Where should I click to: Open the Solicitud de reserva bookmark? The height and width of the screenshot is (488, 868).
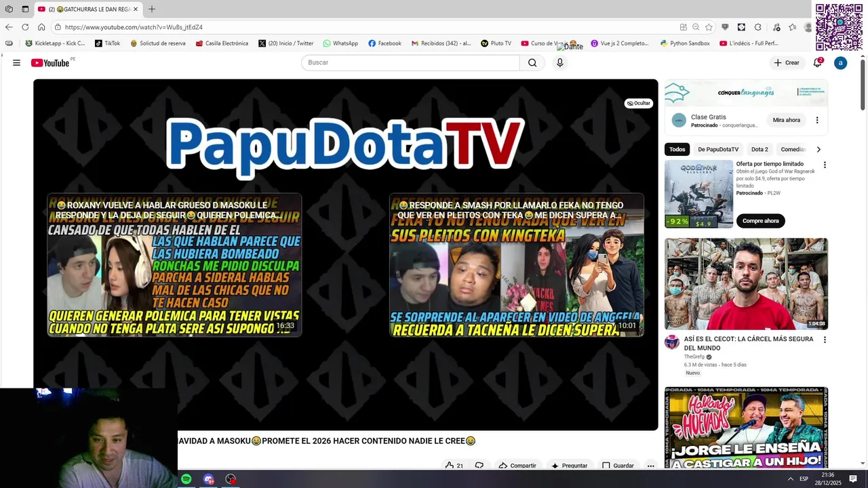click(x=158, y=43)
